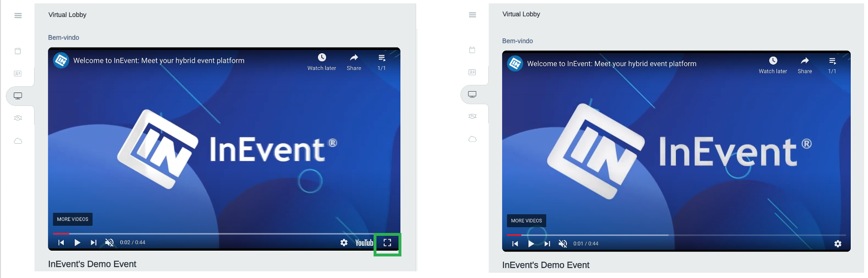Click MORE VIDEOS in left video
Image resolution: width=868 pixels, height=278 pixels.
click(x=72, y=219)
